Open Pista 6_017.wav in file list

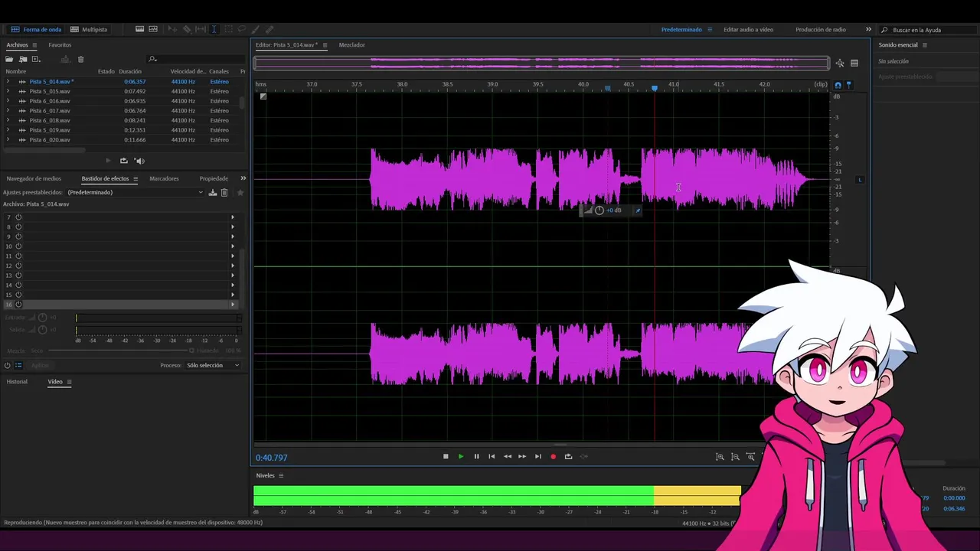pyautogui.click(x=50, y=111)
